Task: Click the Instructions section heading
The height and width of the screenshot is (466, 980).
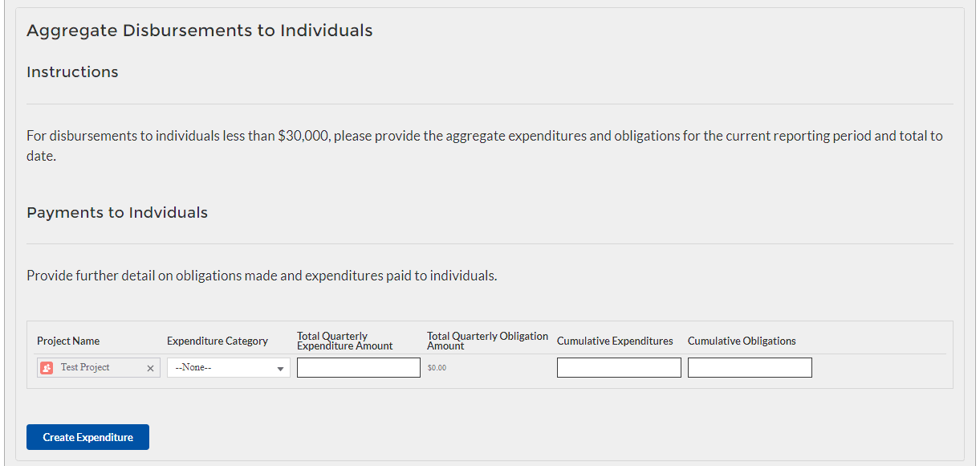Action: click(72, 72)
